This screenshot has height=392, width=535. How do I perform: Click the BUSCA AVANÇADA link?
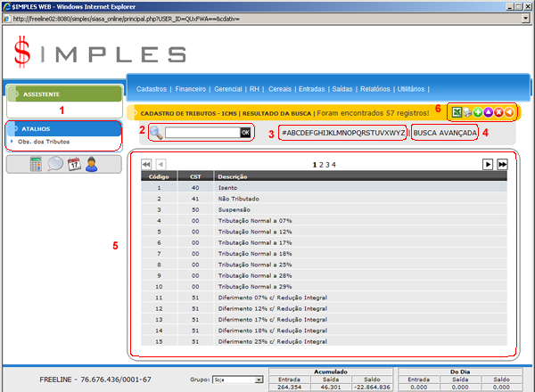446,133
